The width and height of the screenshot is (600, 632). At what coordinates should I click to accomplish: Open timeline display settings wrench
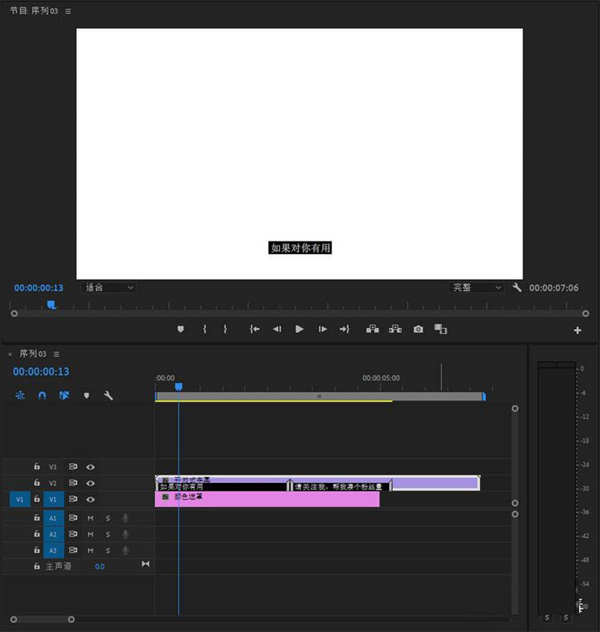[x=108, y=395]
